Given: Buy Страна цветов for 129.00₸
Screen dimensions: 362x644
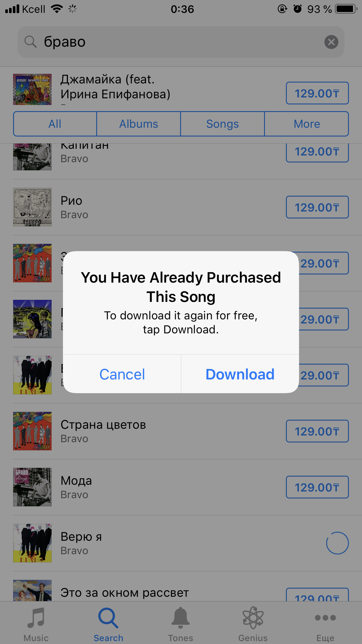Looking at the screenshot, I should click(317, 431).
